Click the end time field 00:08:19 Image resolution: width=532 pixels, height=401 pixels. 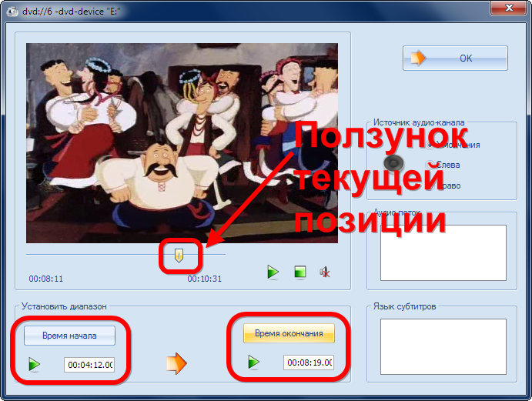coord(309,363)
